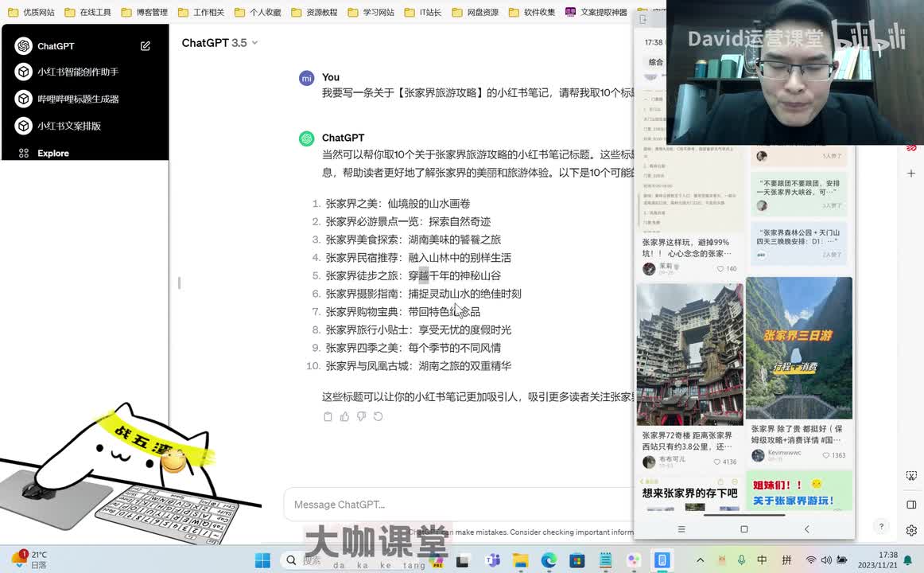Give the response a thumbs up
This screenshot has width=924, height=573.
click(x=344, y=416)
